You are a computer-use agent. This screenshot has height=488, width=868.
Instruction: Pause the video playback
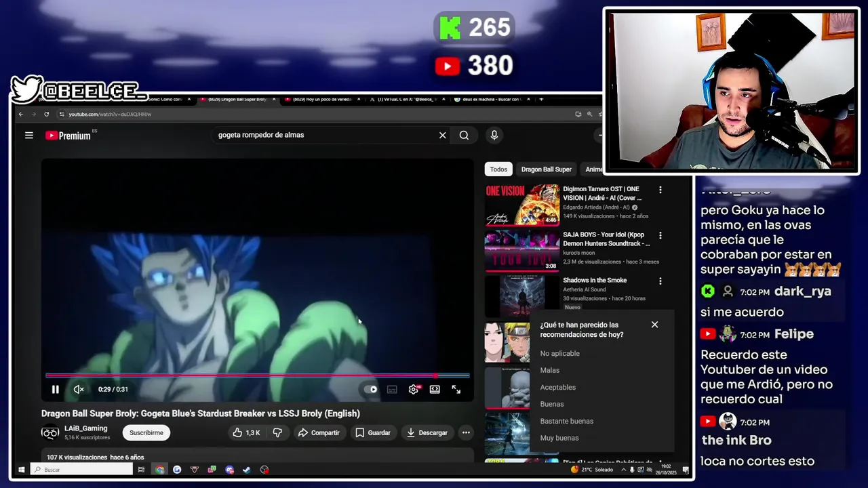pos(56,389)
